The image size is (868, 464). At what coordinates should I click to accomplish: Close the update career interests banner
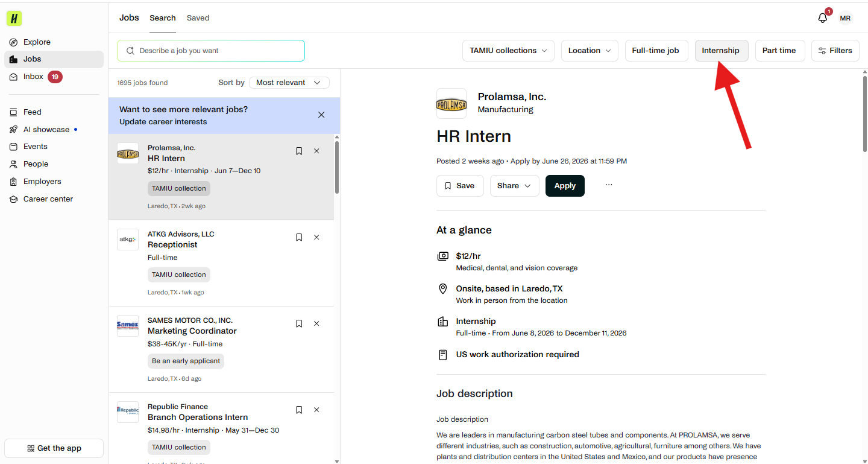pos(321,115)
